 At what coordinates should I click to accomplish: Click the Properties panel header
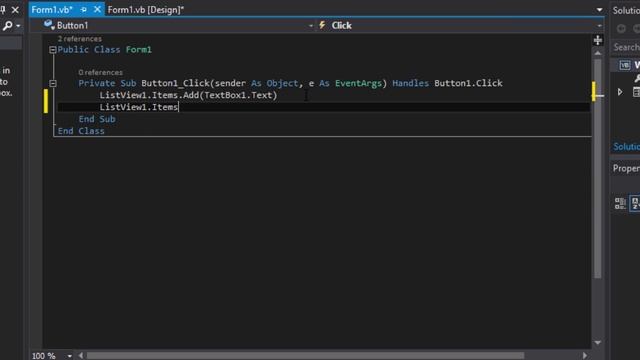coord(626,168)
